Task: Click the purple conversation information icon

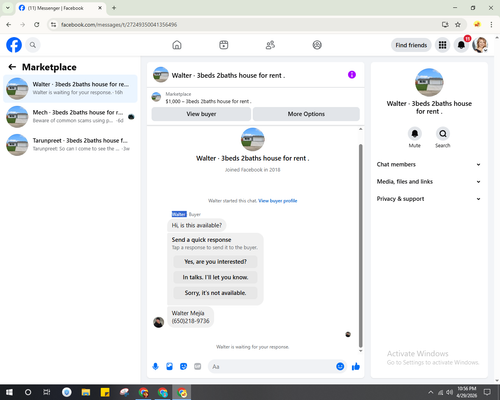Action: (352, 75)
